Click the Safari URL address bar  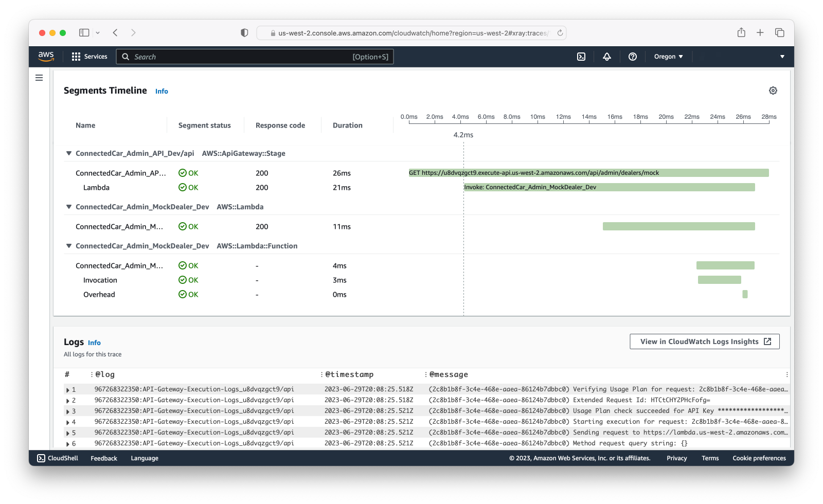click(411, 33)
